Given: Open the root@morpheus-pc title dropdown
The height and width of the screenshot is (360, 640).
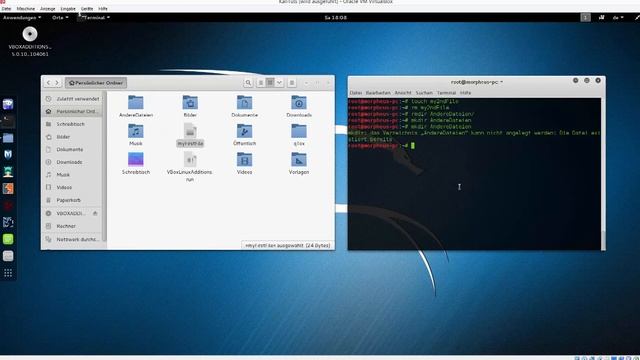Looking at the screenshot, I should pos(476,82).
